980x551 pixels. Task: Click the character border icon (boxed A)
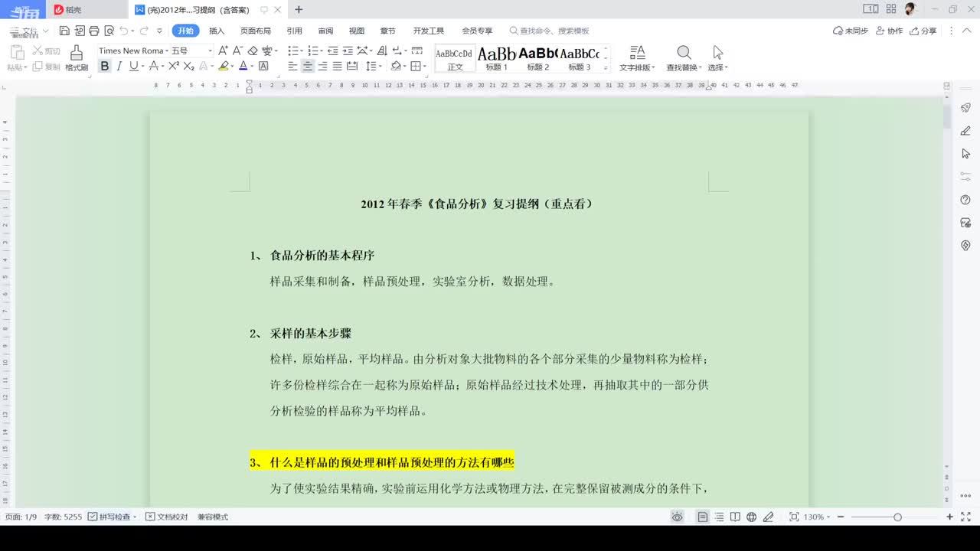pyautogui.click(x=263, y=67)
